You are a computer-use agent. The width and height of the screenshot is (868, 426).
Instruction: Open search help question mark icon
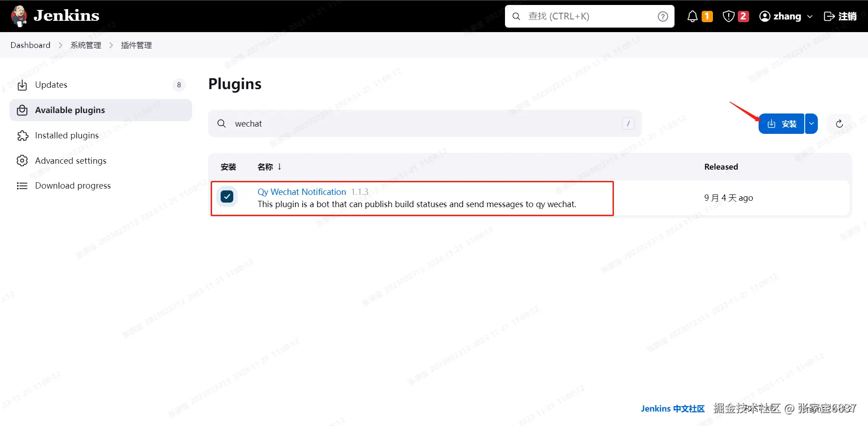(663, 17)
